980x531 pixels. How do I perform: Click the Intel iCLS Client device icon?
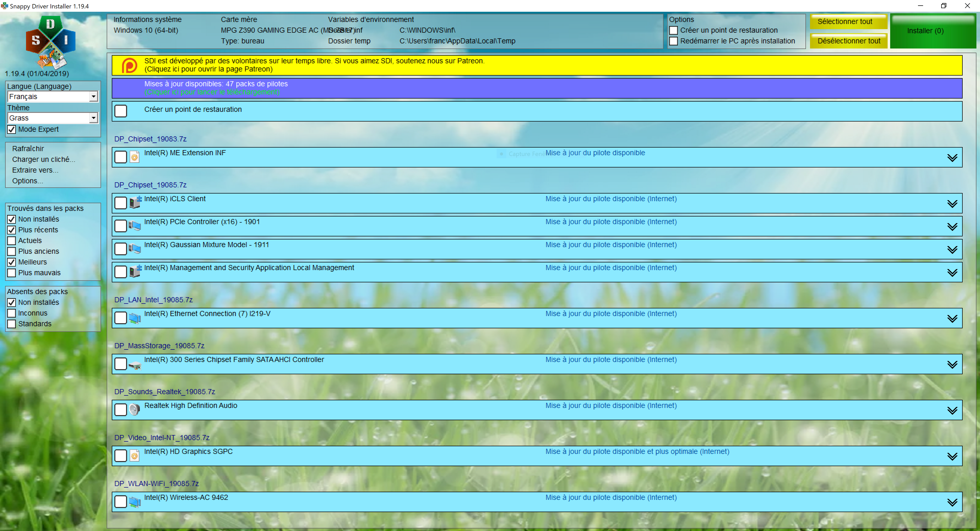[x=135, y=202]
